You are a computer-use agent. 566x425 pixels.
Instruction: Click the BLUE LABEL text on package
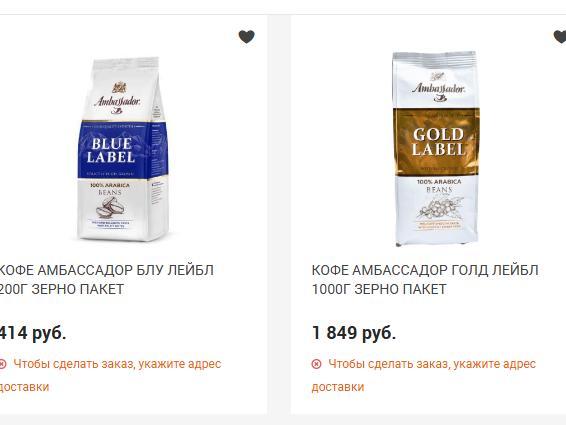[x=111, y=150]
